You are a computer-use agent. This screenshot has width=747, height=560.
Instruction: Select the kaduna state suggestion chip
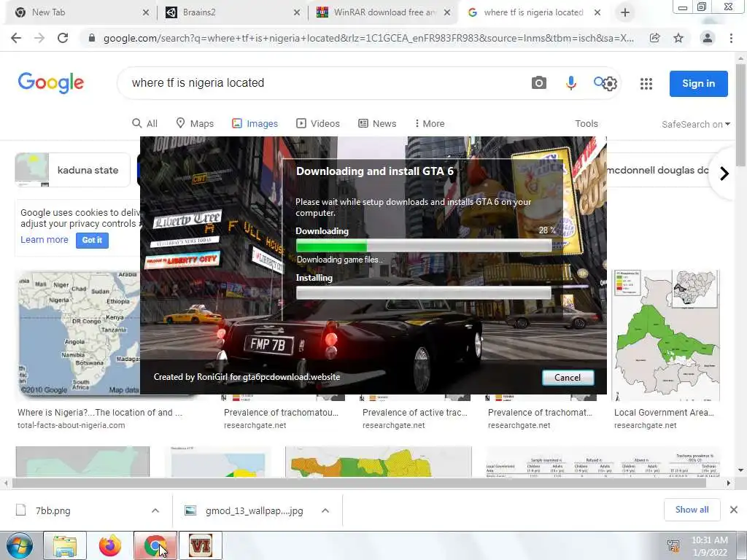[72, 170]
